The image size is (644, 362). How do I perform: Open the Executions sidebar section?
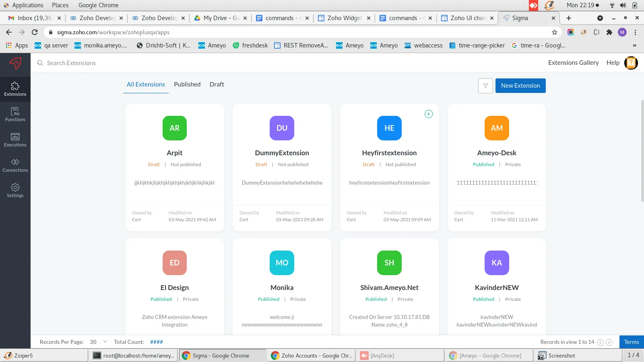(15, 140)
